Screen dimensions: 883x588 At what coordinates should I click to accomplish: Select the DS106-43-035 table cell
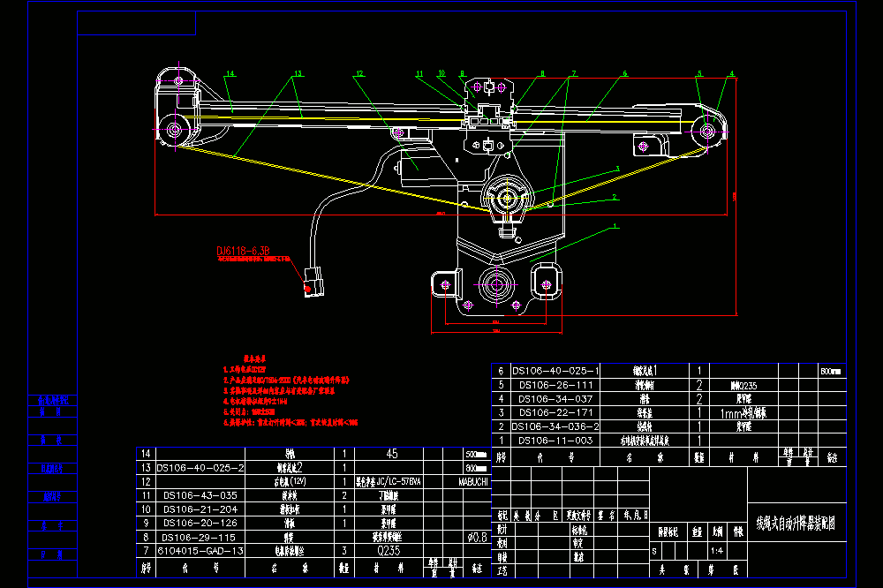(x=200, y=495)
